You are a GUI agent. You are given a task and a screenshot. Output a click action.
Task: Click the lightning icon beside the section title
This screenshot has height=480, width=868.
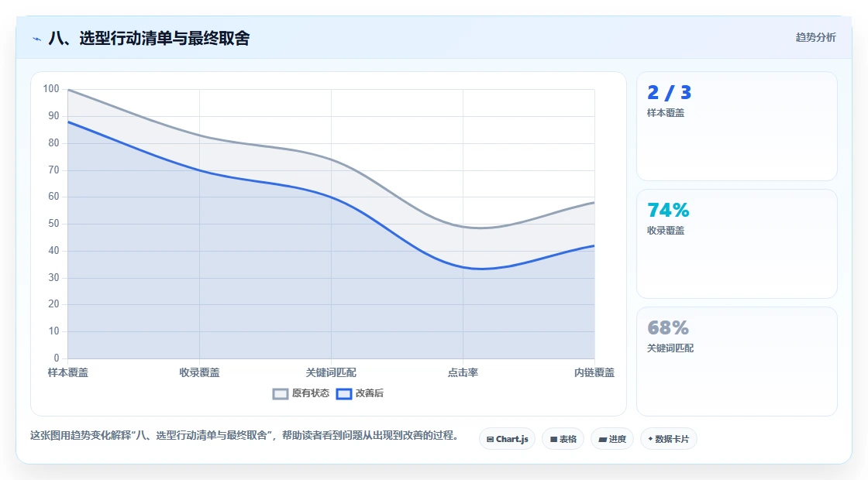pyautogui.click(x=37, y=39)
